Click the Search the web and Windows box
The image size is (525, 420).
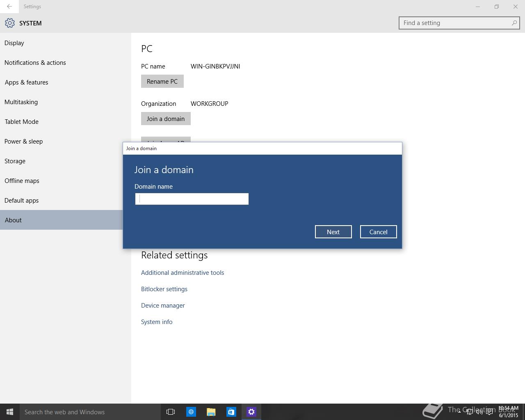90,412
